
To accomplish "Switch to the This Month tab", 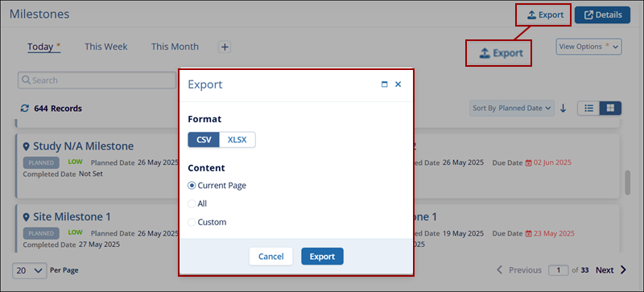I will (x=175, y=47).
